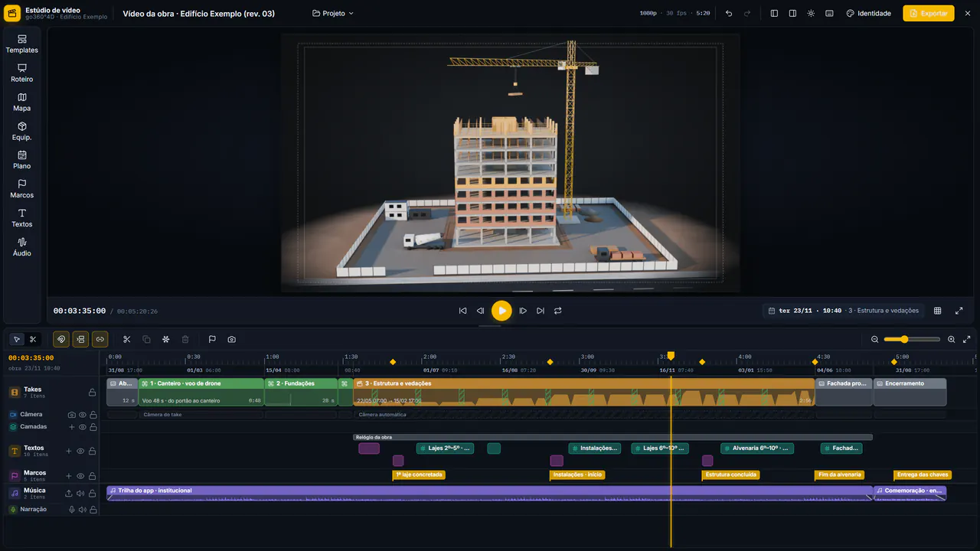This screenshot has width=980, height=551.
Task: Zoom in the timeline
Action: [952, 339]
